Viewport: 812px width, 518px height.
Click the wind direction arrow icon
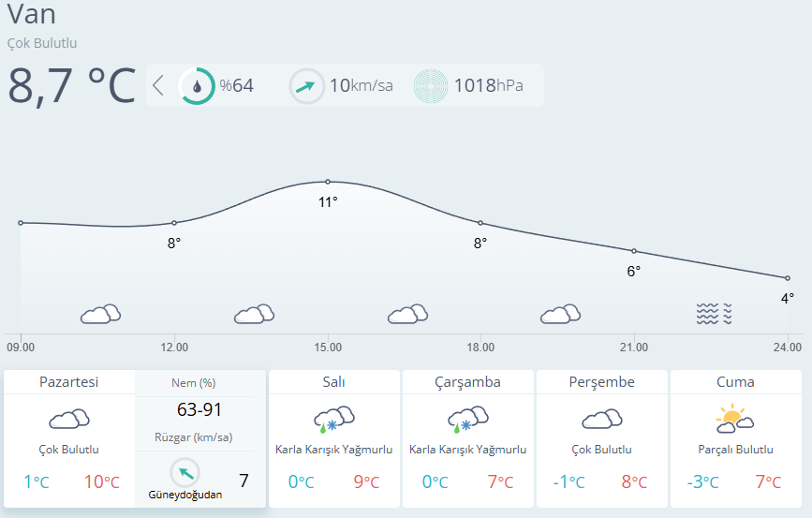point(306,86)
